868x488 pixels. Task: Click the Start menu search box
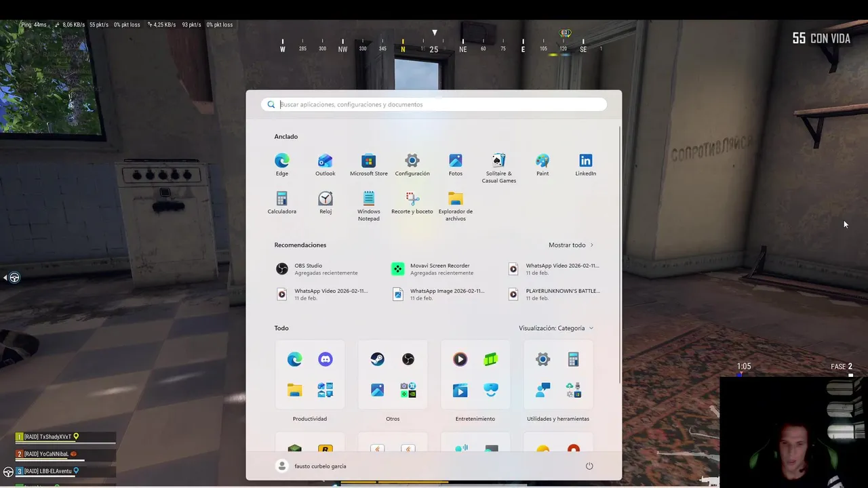click(x=434, y=104)
